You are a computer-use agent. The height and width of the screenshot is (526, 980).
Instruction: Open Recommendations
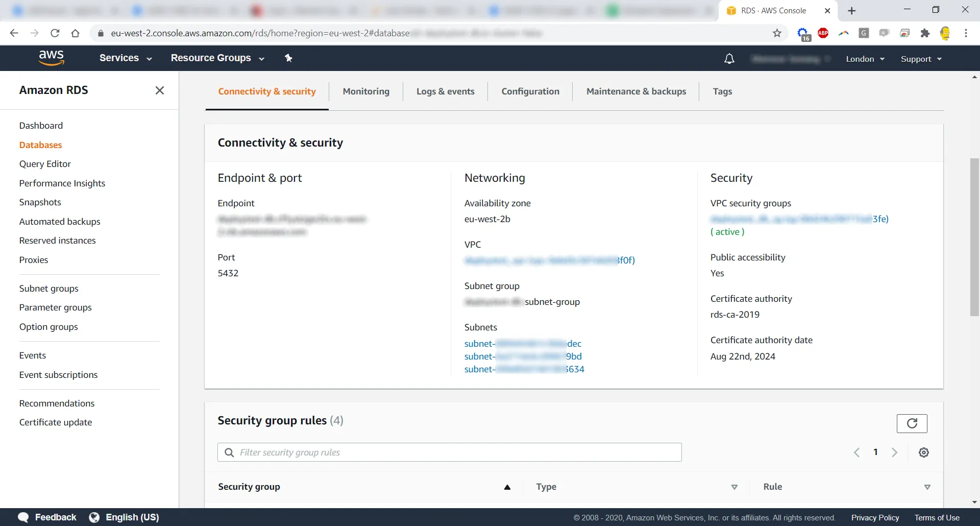point(57,403)
